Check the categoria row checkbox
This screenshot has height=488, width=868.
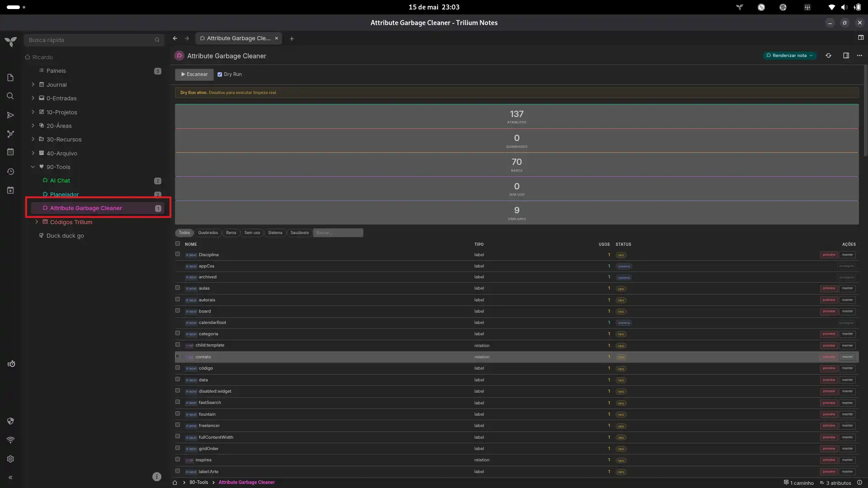tap(178, 333)
